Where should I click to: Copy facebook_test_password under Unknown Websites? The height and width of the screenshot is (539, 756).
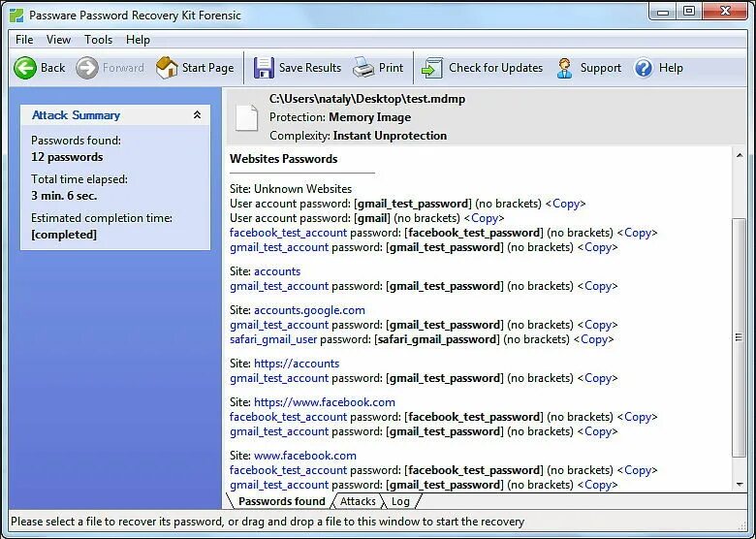[638, 233]
